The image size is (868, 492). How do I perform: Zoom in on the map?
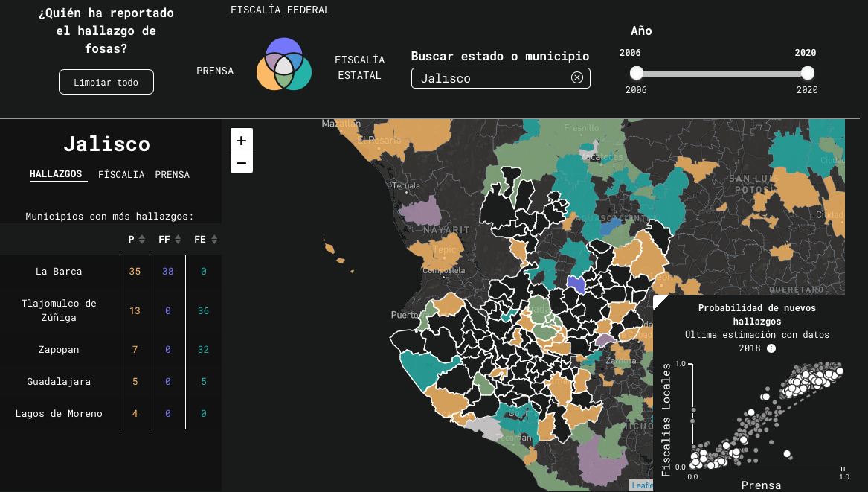point(242,140)
